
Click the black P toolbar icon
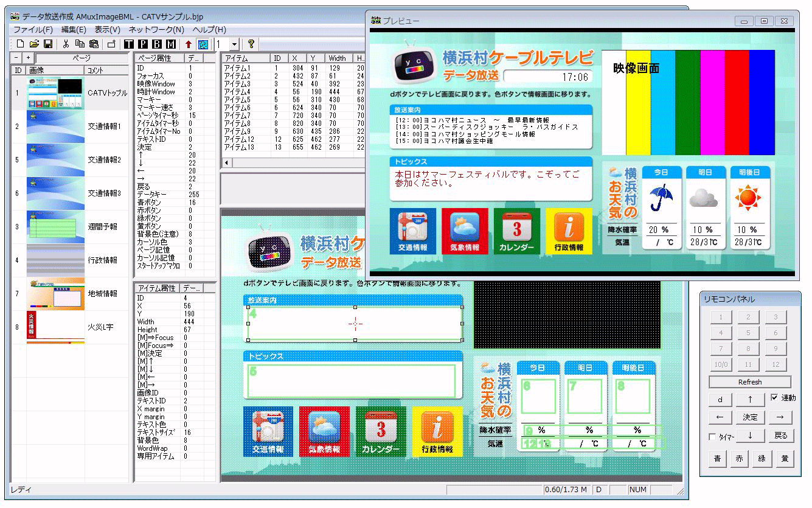tap(143, 44)
